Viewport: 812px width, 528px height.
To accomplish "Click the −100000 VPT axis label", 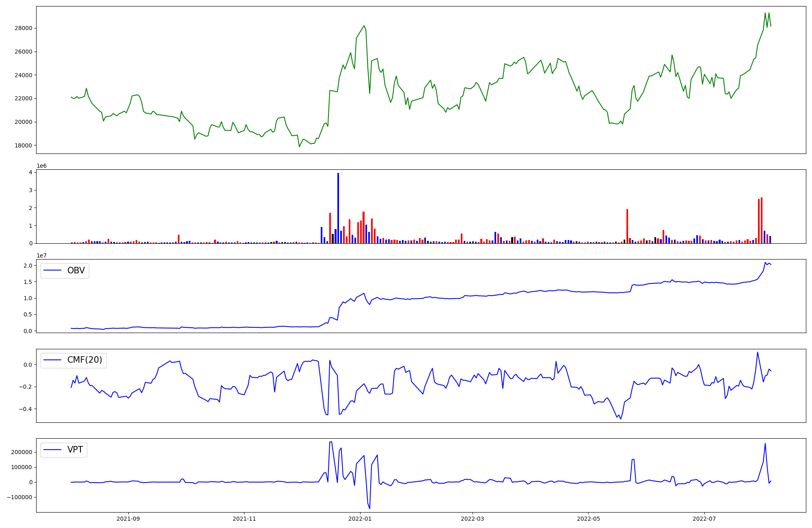I will pos(20,498).
